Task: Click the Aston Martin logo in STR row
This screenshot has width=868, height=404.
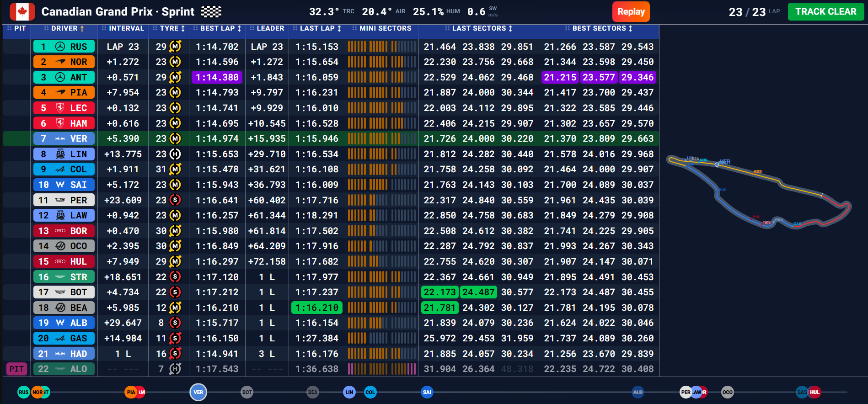Action: 60,277
